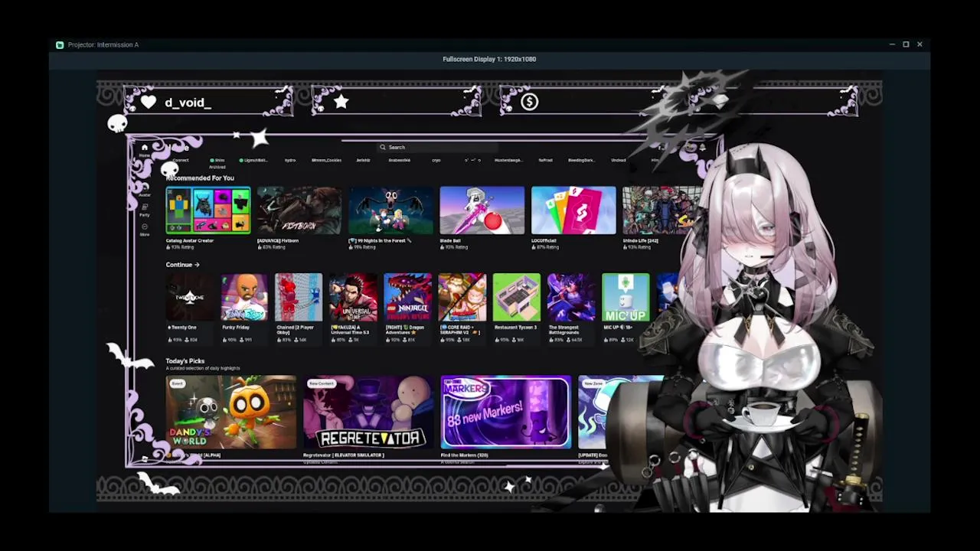Click the Find the Markers (320) title
This screenshot has height=551, width=980.
pos(464,455)
